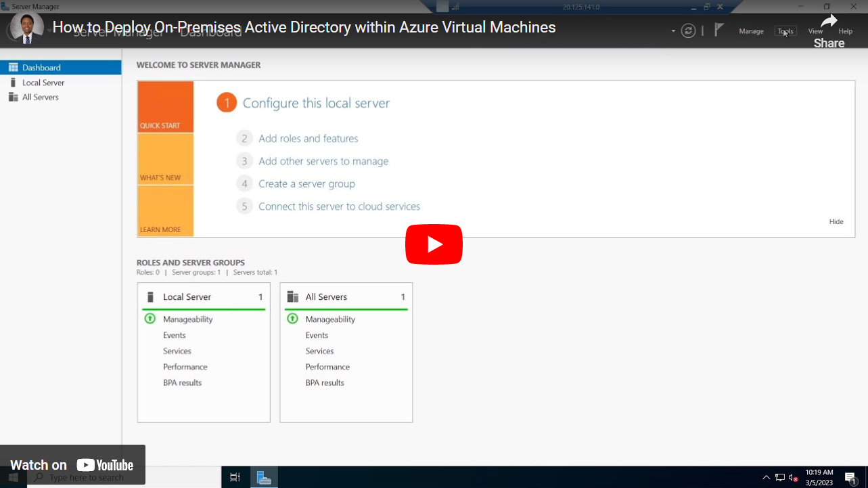Open the Tools menu
The width and height of the screenshot is (868, 488).
[784, 30]
